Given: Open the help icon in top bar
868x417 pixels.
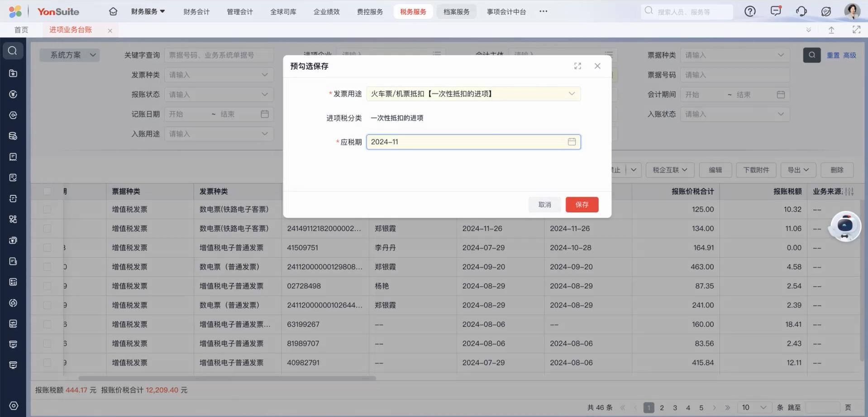Looking at the screenshot, I should click(x=750, y=11).
